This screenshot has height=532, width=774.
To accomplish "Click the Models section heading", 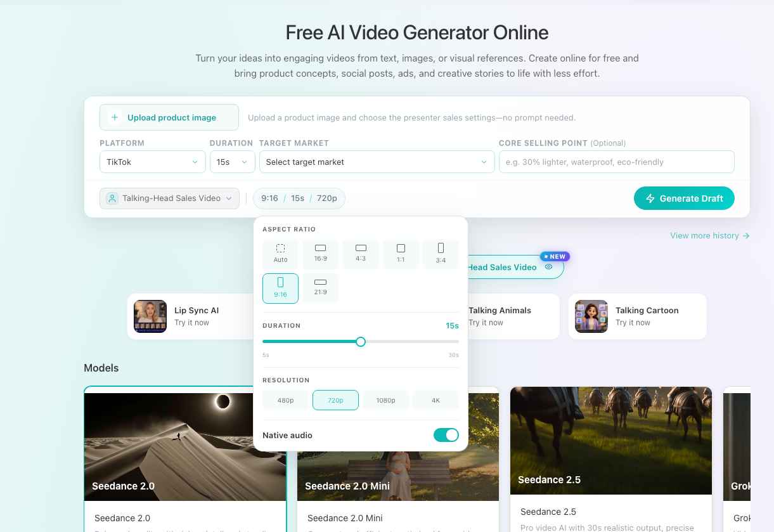I will click(101, 368).
